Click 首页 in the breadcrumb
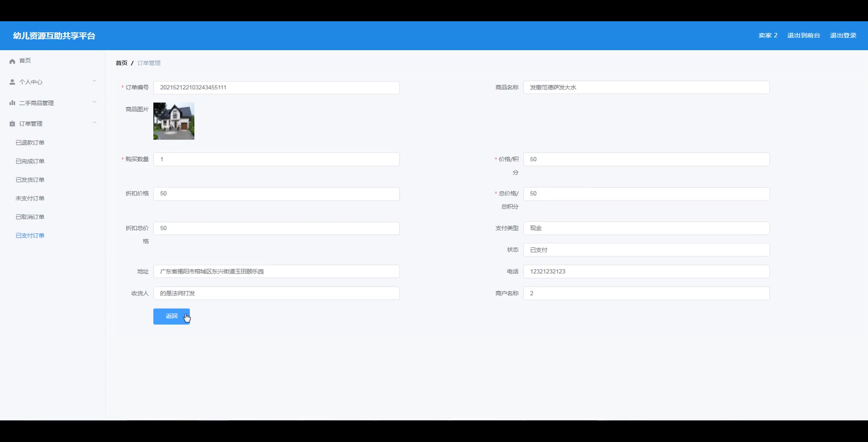 coord(121,63)
